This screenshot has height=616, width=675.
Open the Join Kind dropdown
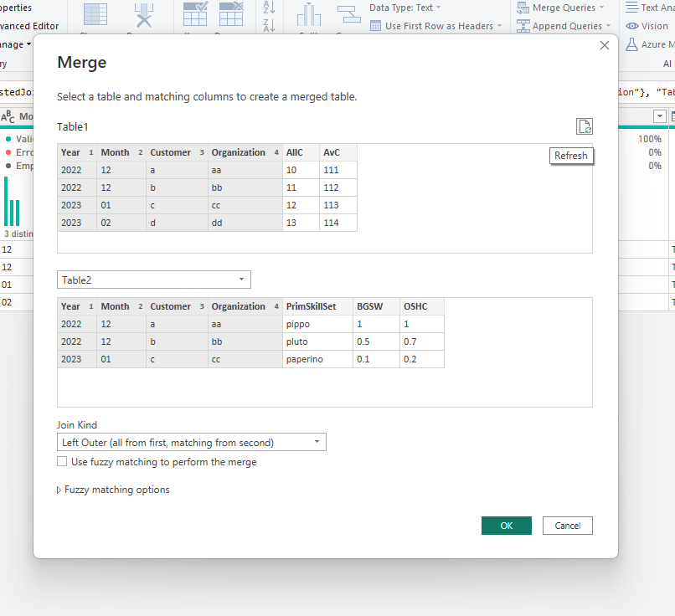tap(192, 442)
